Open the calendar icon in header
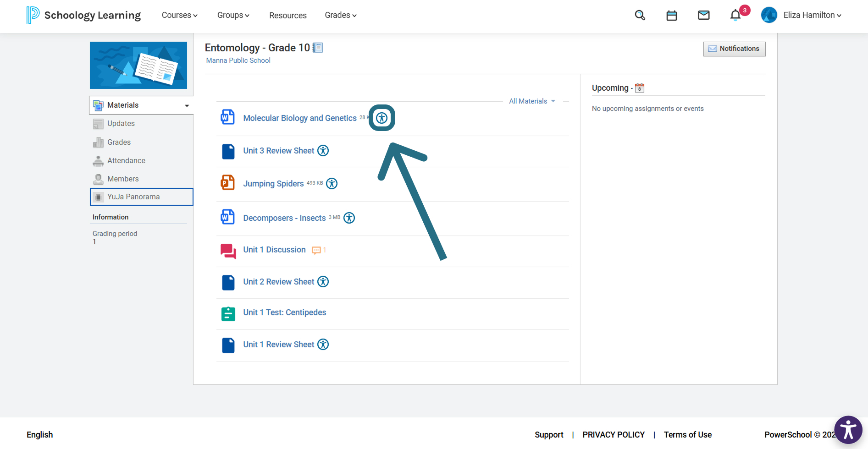 [672, 16]
